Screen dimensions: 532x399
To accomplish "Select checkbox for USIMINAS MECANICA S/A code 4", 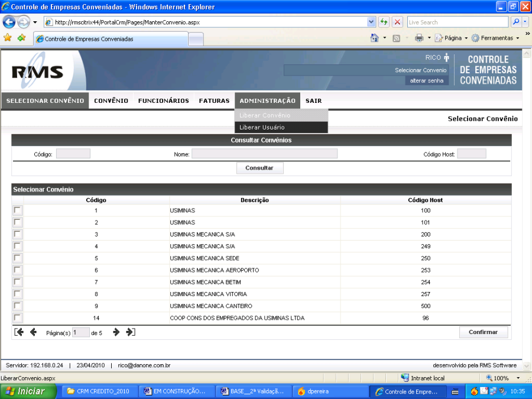I will 17,246.
